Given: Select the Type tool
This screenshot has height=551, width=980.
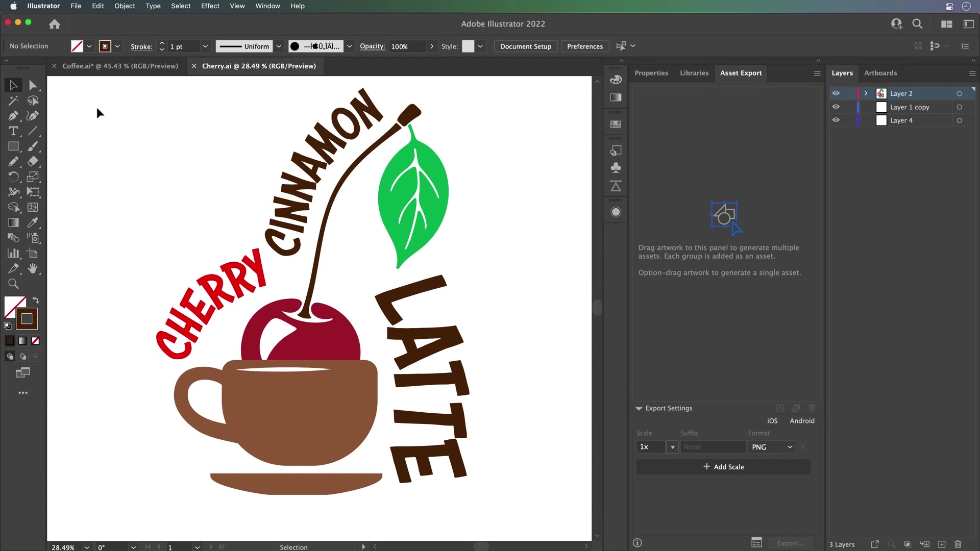Looking at the screenshot, I should point(13,132).
